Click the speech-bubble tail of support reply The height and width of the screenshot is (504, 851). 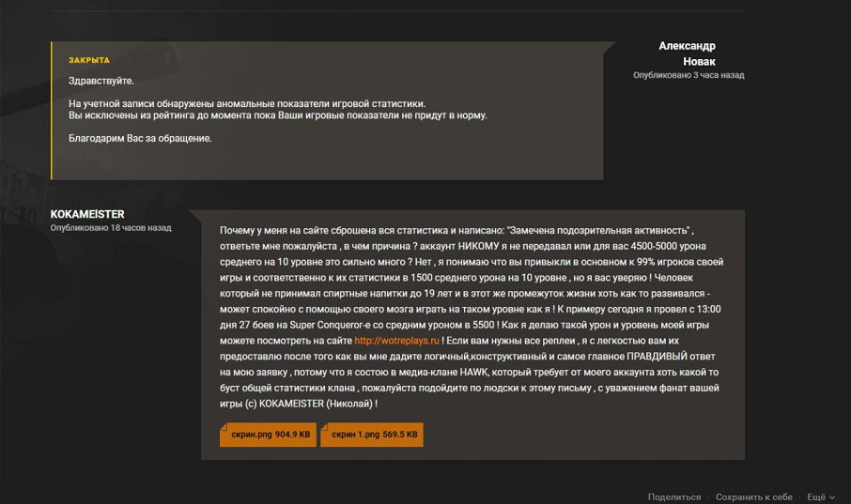click(x=609, y=47)
